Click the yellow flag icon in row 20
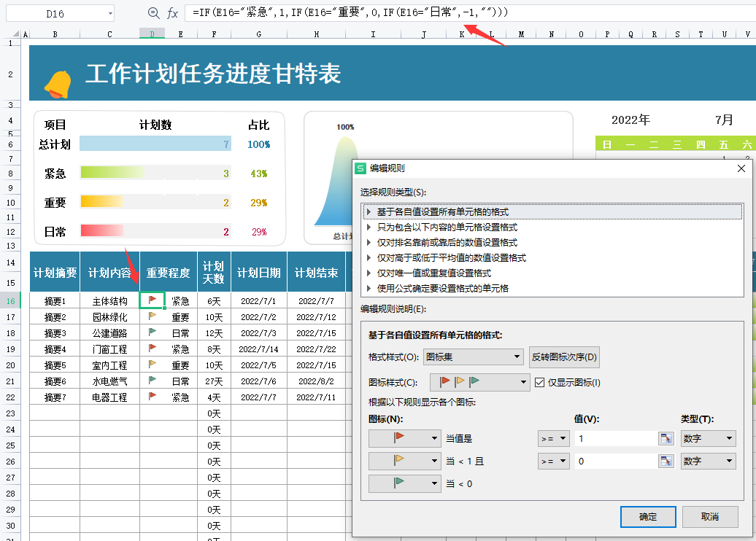This screenshot has height=541, width=756. (153, 364)
